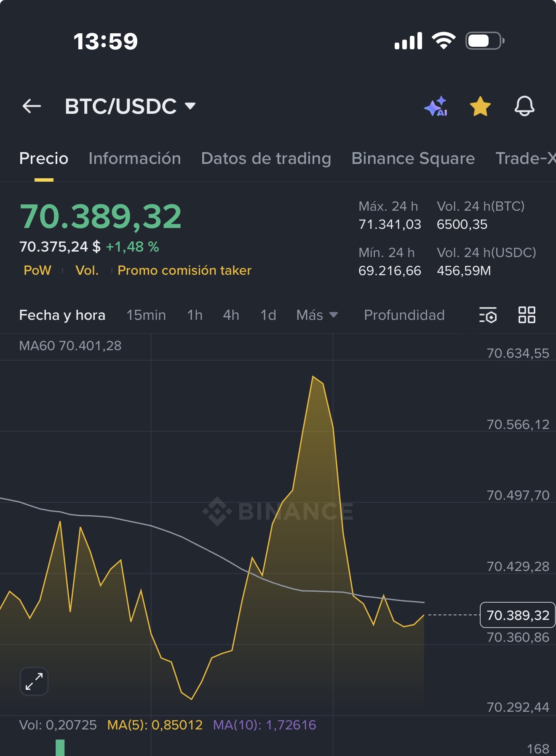Select the 15min chart interval
Viewport: 556px width, 756px height.
[x=146, y=315]
